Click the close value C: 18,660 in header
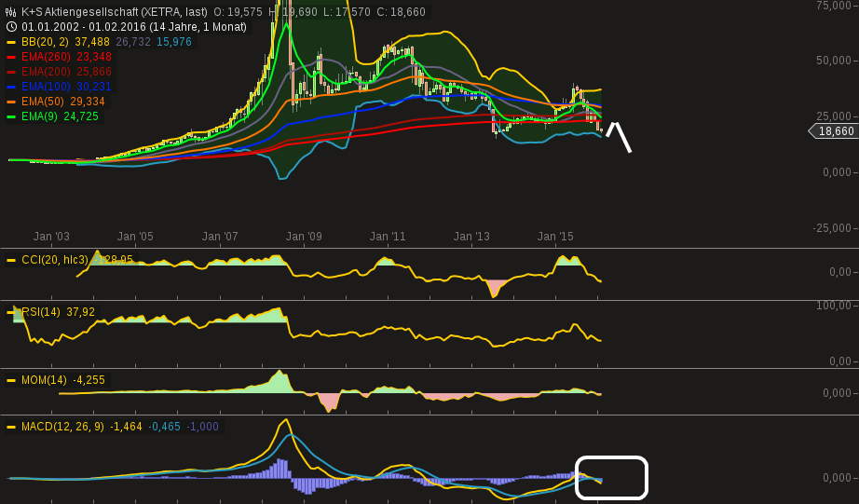 [x=401, y=12]
